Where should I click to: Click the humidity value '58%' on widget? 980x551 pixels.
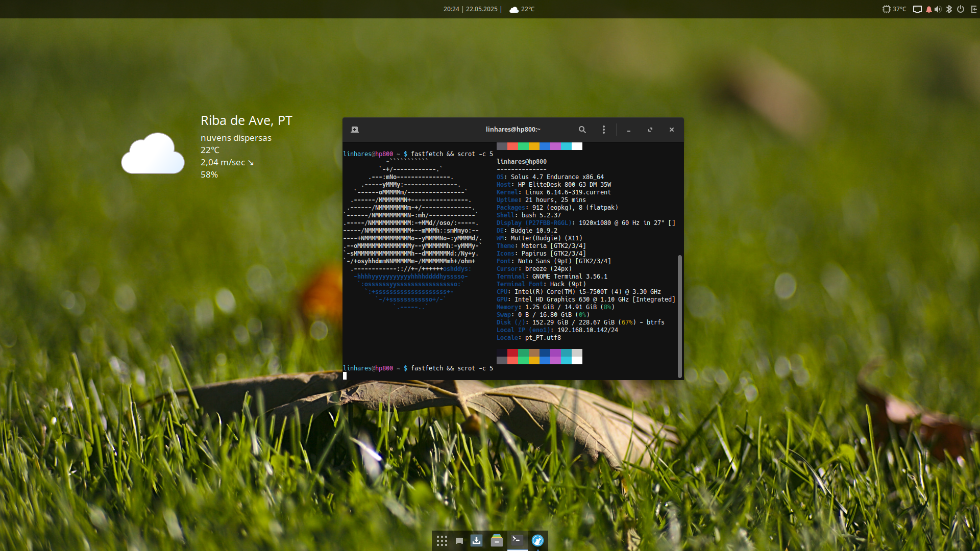point(209,174)
